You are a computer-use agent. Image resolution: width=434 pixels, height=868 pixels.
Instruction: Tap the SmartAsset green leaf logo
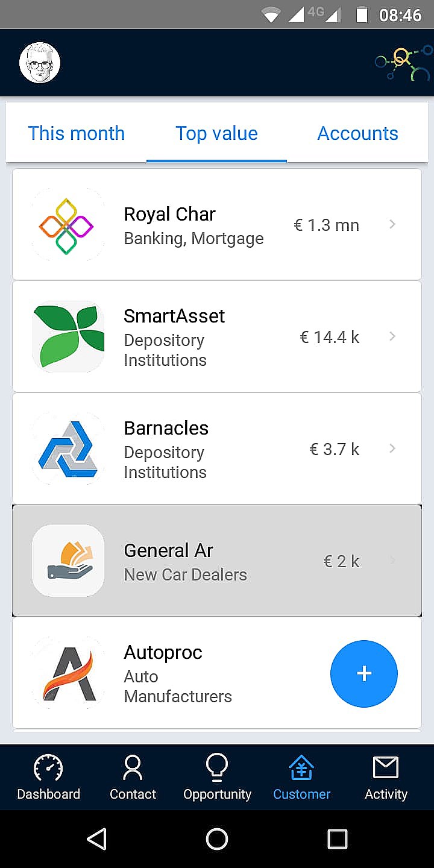68,336
